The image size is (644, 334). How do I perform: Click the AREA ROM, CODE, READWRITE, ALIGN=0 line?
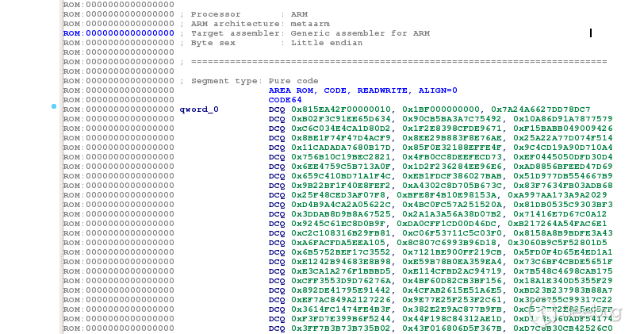[x=363, y=90]
